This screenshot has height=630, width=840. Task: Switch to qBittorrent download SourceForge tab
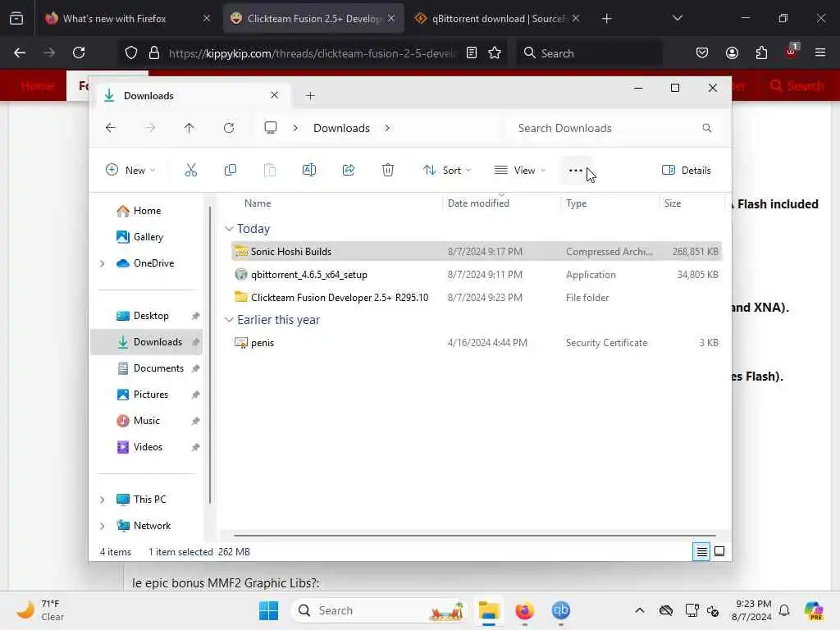(496, 18)
